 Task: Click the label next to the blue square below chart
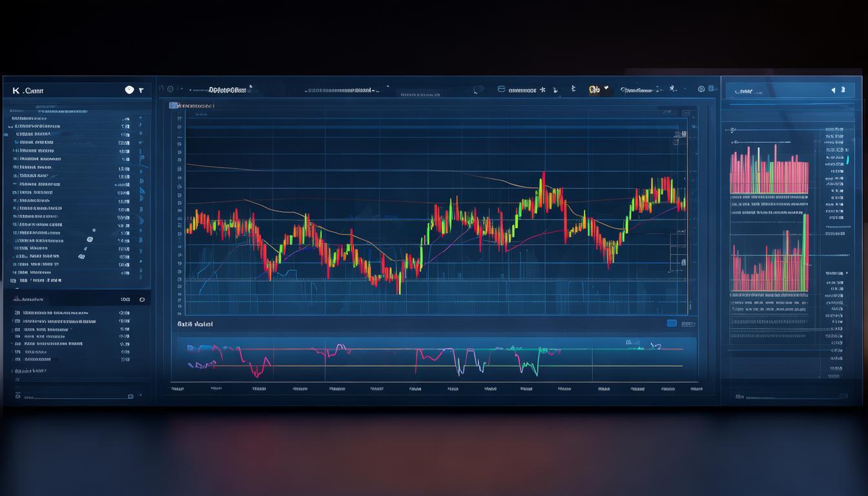(x=688, y=324)
